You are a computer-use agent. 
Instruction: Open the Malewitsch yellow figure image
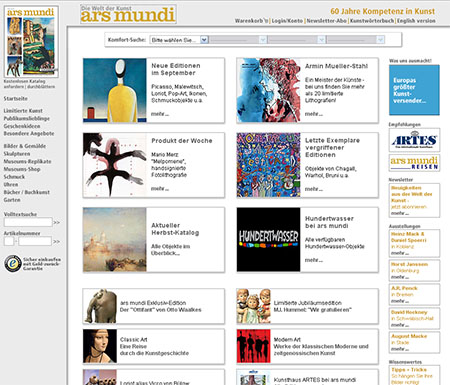tap(115, 90)
